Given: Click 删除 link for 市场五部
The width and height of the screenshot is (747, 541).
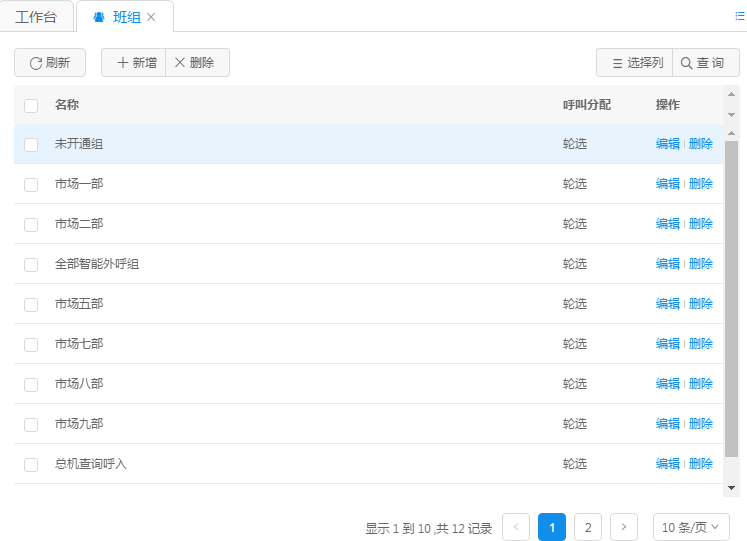Looking at the screenshot, I should (x=700, y=304).
